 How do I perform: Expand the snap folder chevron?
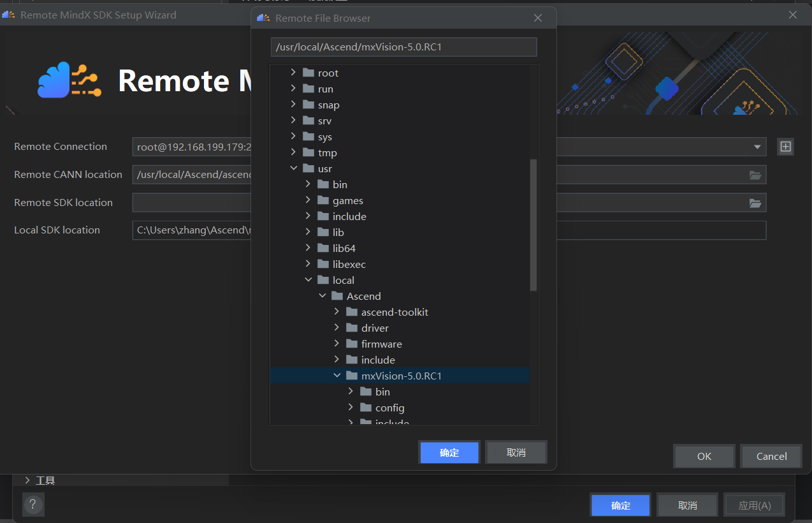point(293,105)
